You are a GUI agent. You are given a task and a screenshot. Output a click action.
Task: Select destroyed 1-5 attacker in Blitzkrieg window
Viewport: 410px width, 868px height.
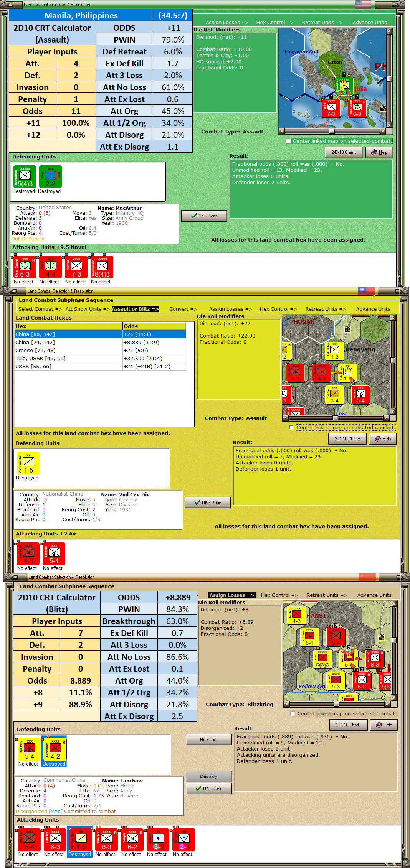pyautogui.click(x=81, y=840)
